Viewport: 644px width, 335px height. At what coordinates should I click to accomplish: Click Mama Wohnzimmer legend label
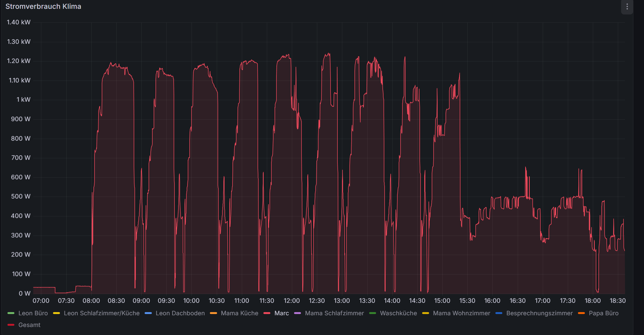coord(461,313)
